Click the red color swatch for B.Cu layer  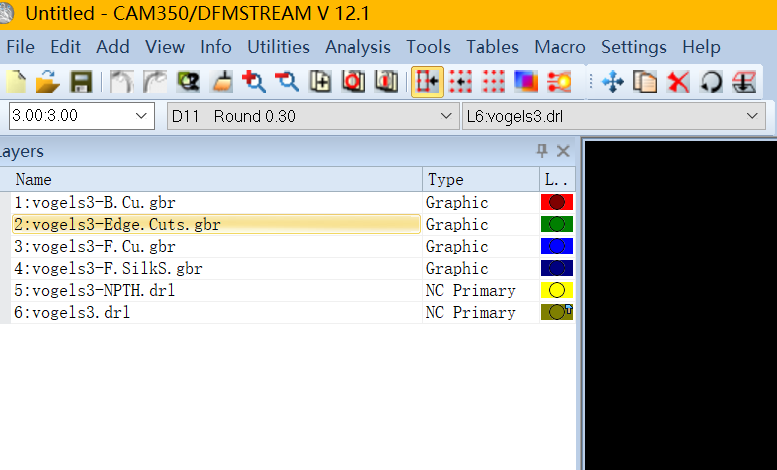(557, 202)
